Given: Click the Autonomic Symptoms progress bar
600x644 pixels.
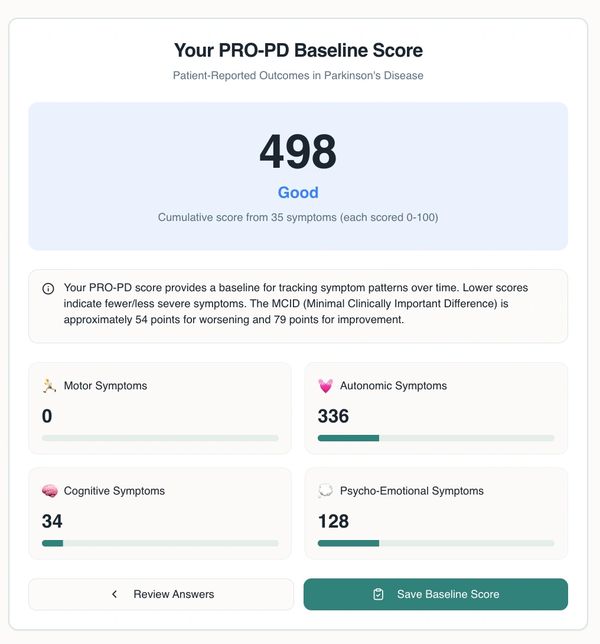Looking at the screenshot, I should pos(436,438).
